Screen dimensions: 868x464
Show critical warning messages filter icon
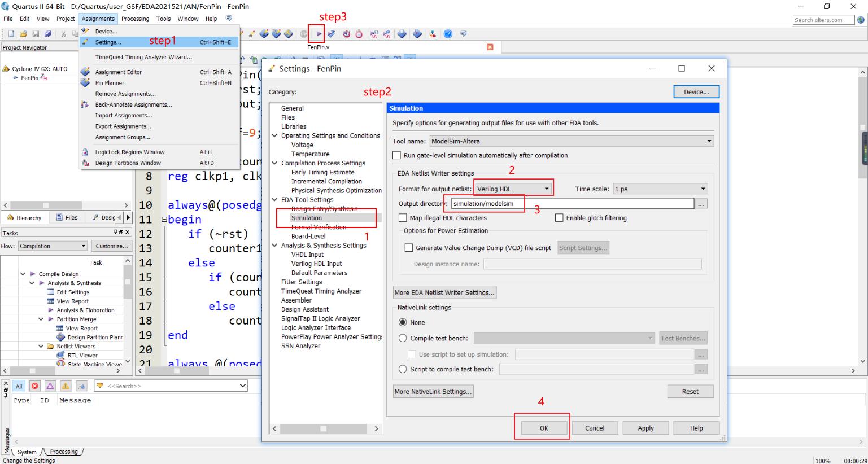(x=50, y=386)
